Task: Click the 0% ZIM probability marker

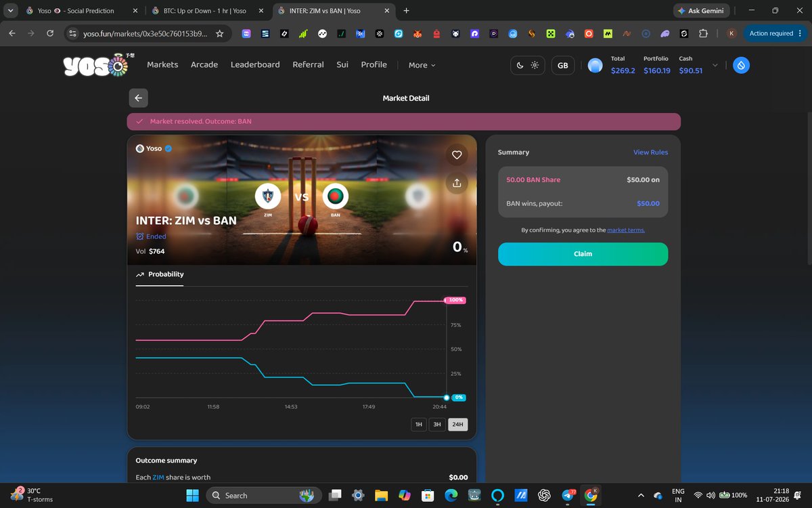Action: 459,398
